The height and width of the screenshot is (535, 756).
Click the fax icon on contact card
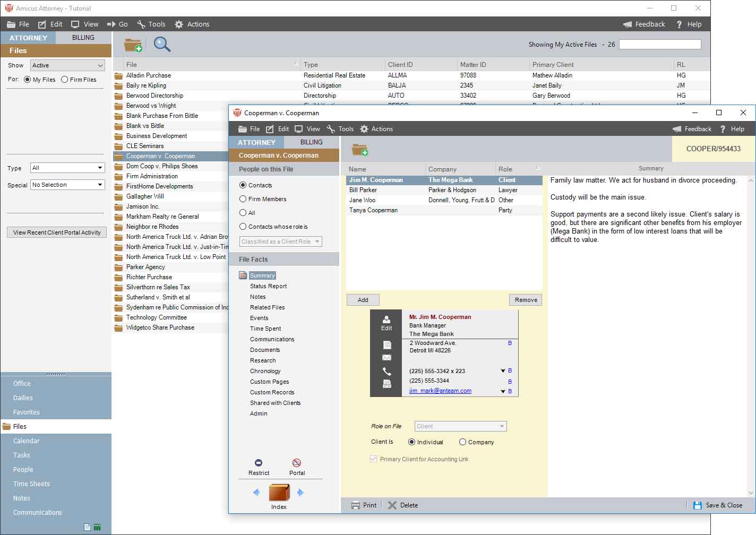click(x=387, y=384)
